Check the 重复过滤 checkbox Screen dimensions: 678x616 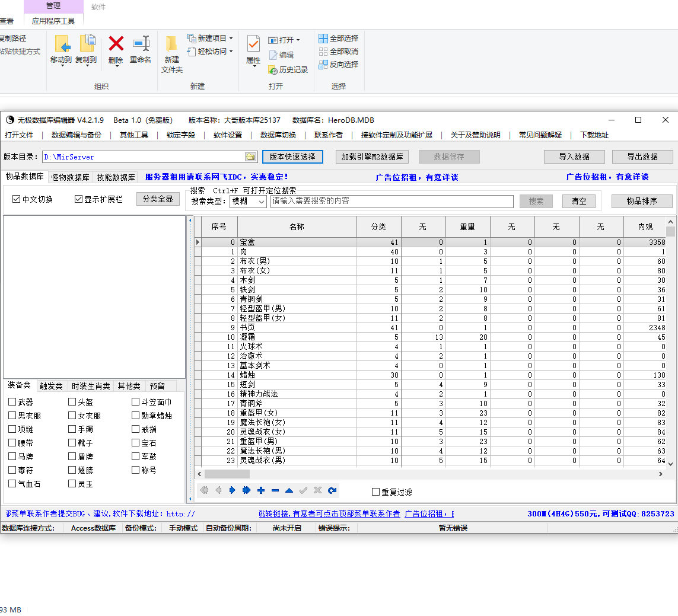click(375, 492)
